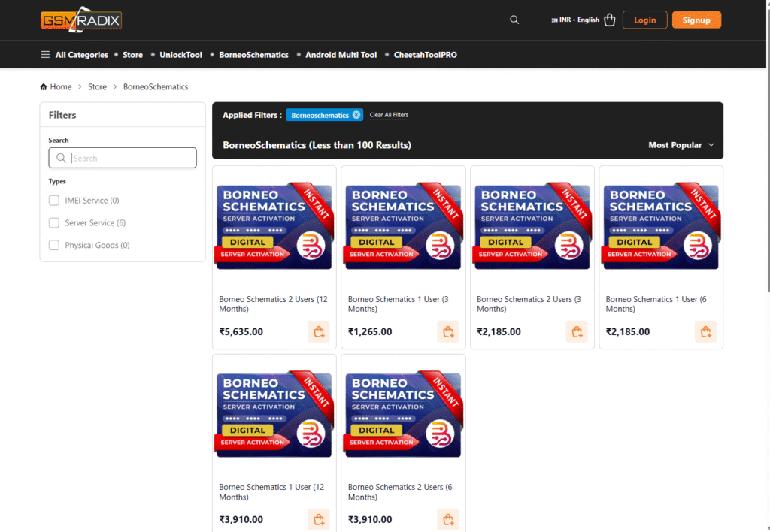Tick the Physical Goods checkbox

54,246
